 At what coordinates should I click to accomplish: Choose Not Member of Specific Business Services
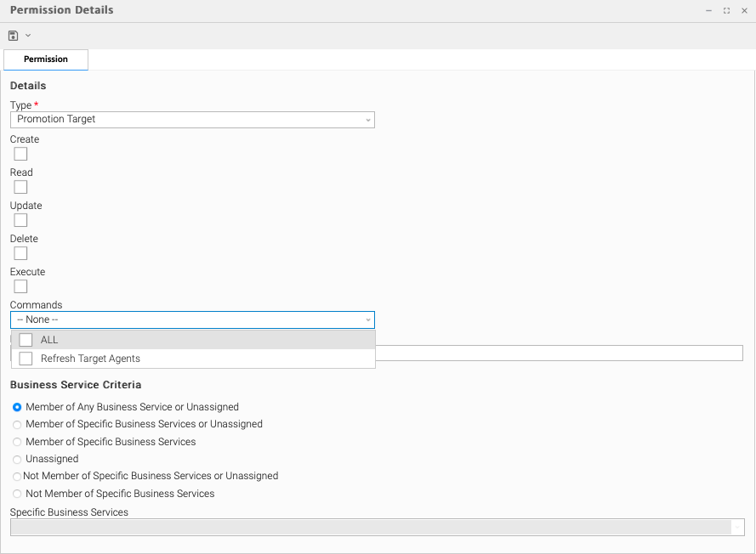17,494
